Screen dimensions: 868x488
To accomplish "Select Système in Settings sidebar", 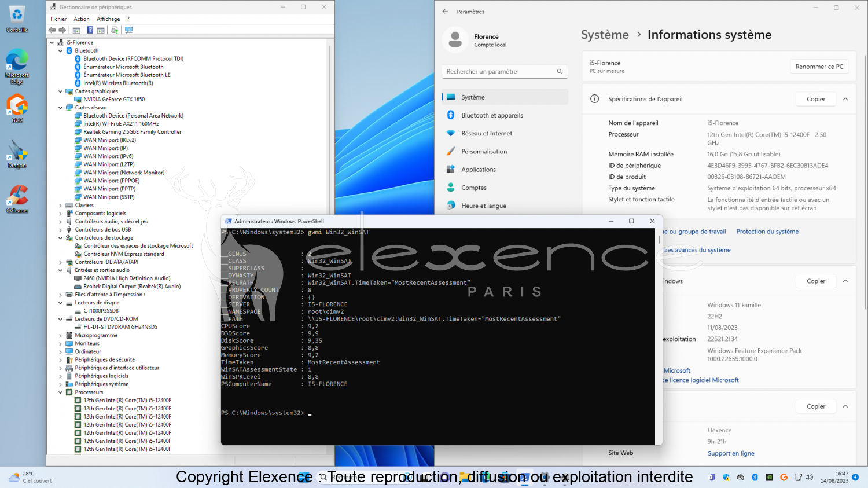I will click(x=505, y=97).
